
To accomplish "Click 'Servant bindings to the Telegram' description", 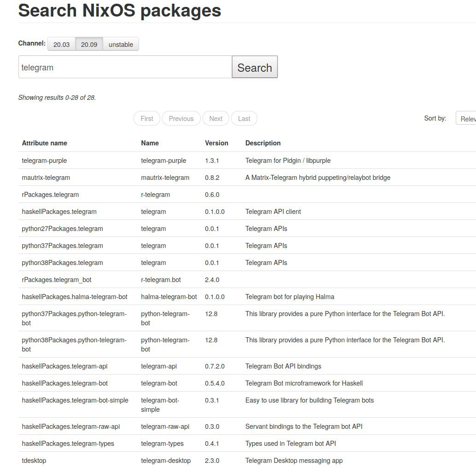I will click(x=304, y=427).
